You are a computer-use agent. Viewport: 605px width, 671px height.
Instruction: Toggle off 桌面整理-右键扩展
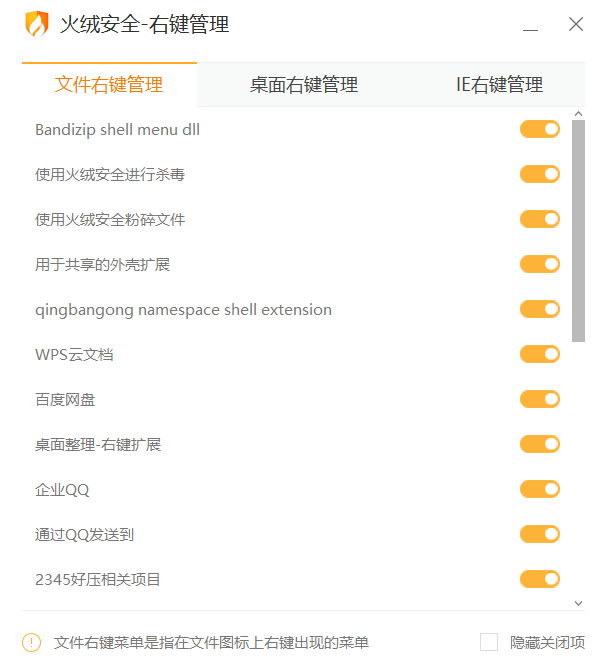coord(540,444)
